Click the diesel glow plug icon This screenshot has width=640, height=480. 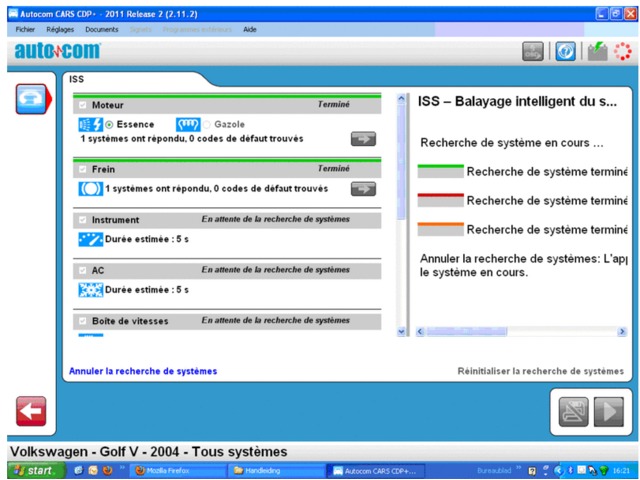(188, 124)
